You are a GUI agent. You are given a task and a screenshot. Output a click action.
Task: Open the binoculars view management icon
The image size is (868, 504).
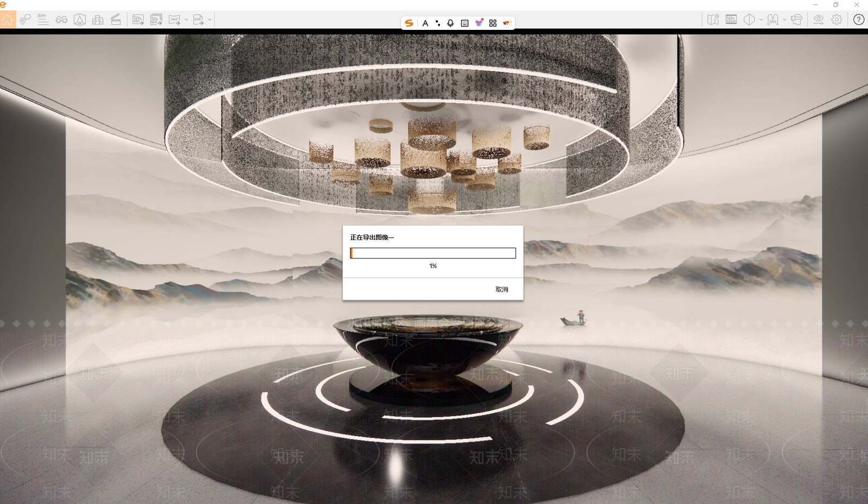(61, 20)
